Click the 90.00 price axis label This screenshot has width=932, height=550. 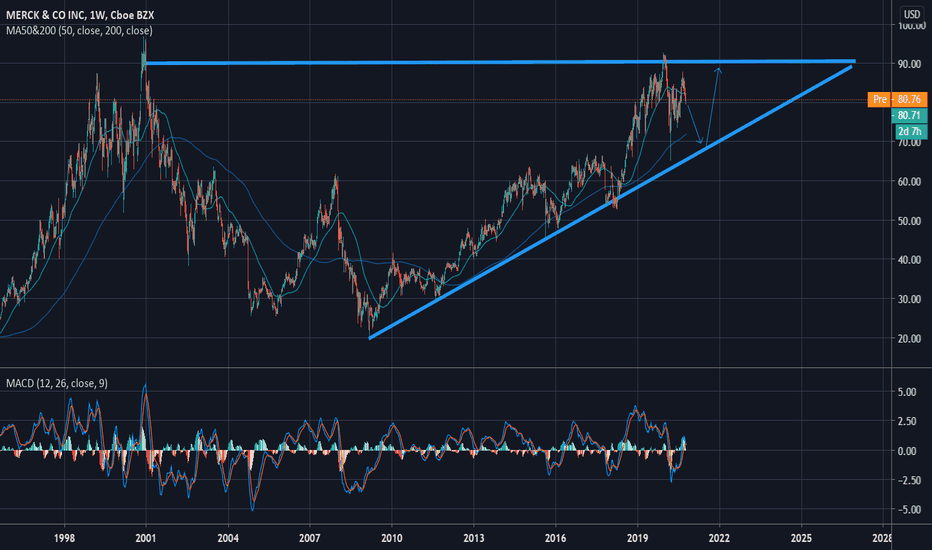point(909,64)
